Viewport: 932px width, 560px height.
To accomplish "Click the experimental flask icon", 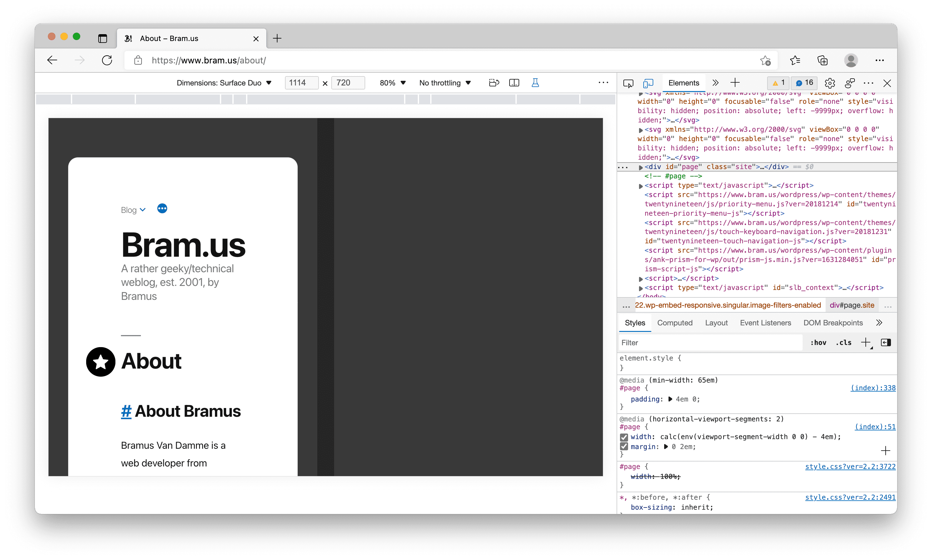I will 535,83.
